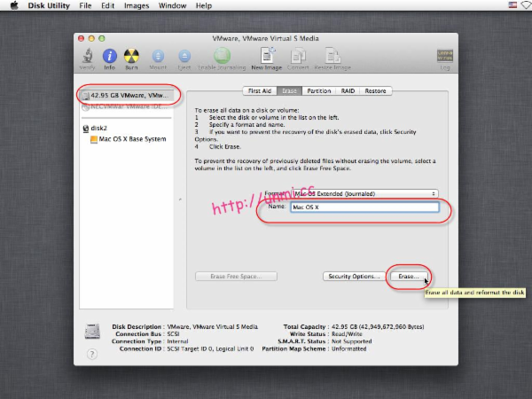Click the Connection Bus SCSI value

(x=173, y=334)
